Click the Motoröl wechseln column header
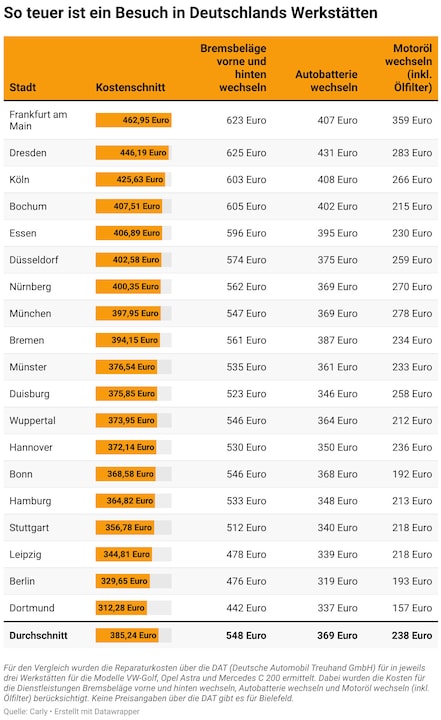This screenshot has height=720, width=441. tap(408, 68)
